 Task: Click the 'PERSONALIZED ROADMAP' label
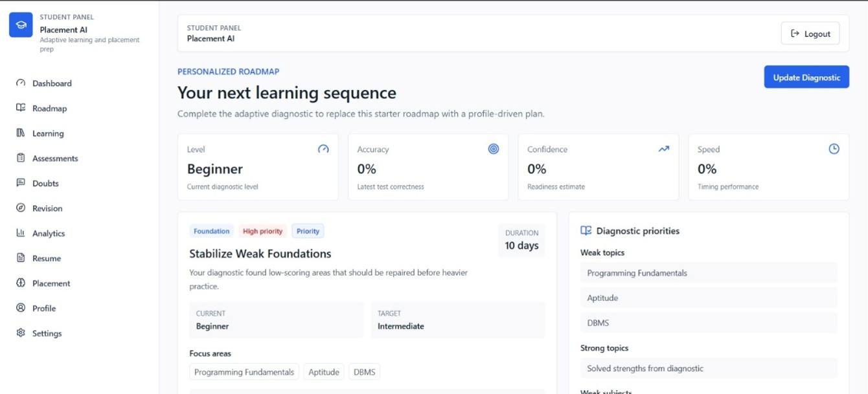(x=229, y=72)
